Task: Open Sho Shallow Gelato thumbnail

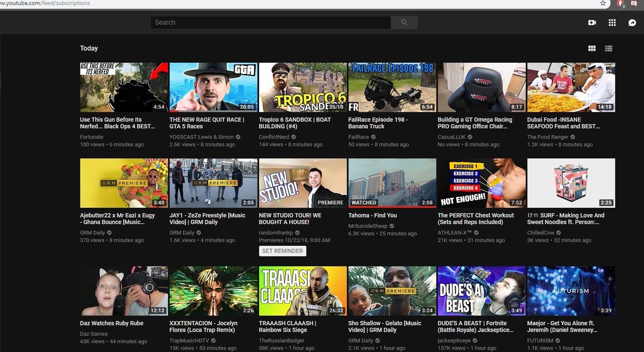Action: pyautogui.click(x=392, y=291)
